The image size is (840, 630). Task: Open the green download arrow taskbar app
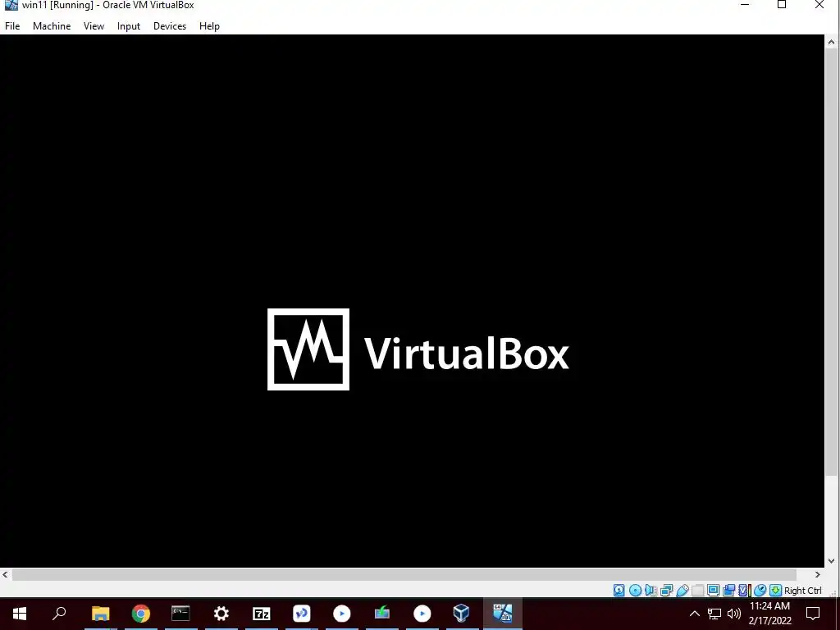[x=382, y=614]
